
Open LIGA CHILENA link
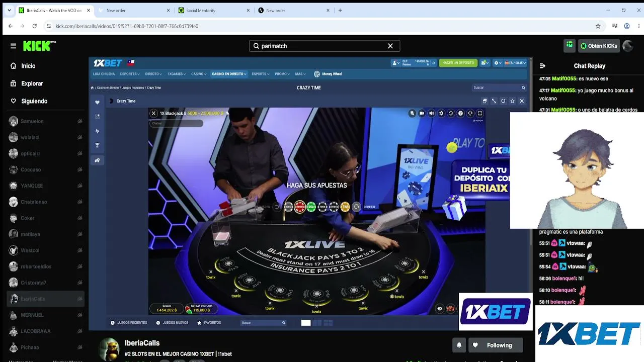pyautogui.click(x=104, y=74)
